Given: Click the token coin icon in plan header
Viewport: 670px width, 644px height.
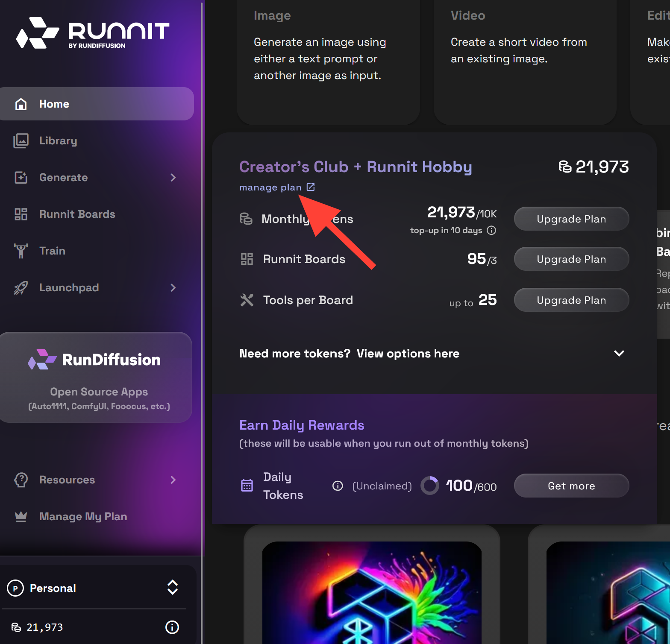Looking at the screenshot, I should coord(565,167).
